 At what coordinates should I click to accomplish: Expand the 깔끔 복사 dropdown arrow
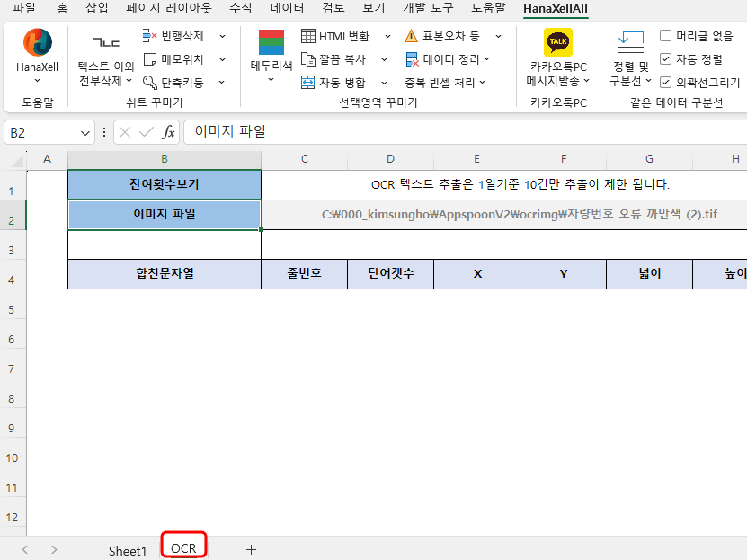[384, 59]
